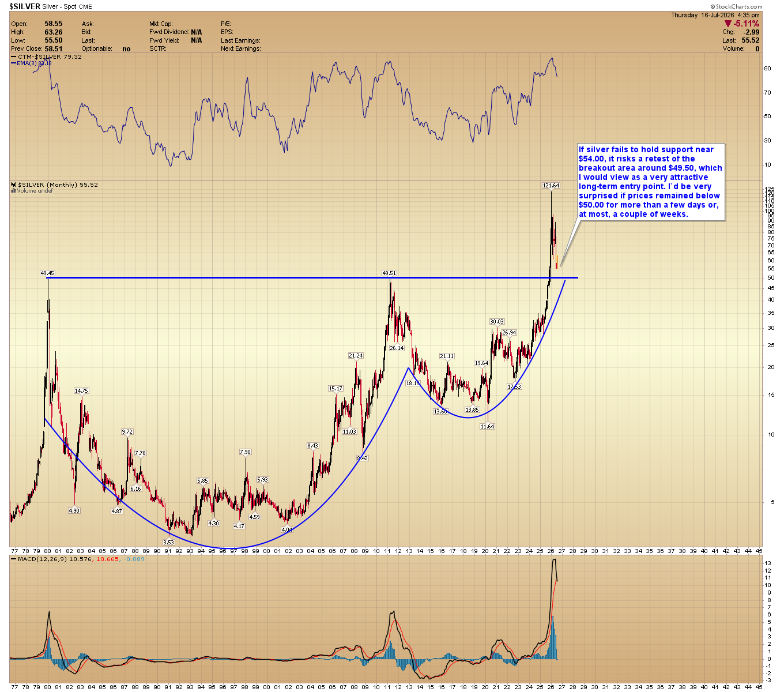Click the 'SCTR:' label
784x692 pixels.
(157, 49)
